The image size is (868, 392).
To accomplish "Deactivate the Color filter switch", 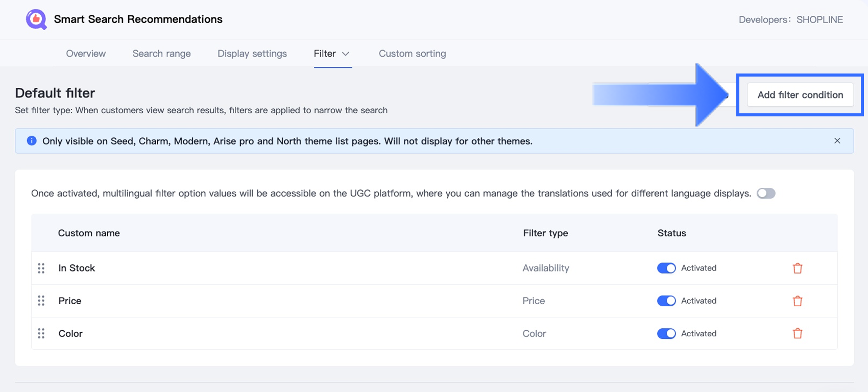I will 666,333.
